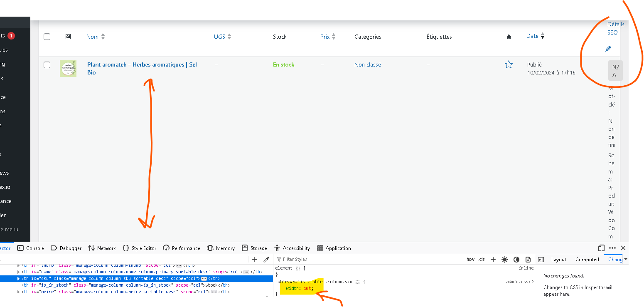Open the admin.css:2 source link

[x=520, y=282]
